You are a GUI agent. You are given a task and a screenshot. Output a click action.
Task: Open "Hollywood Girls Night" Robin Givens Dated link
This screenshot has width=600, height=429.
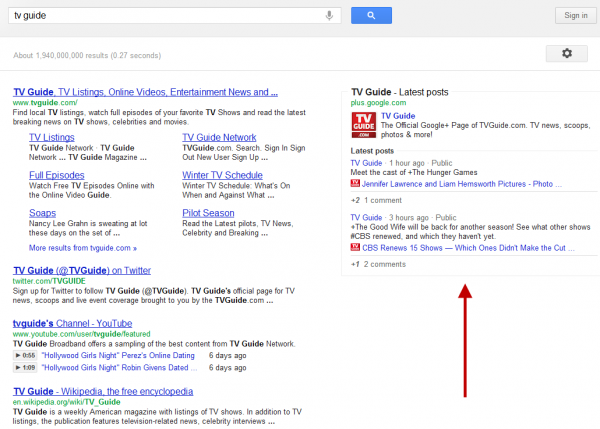119,368
